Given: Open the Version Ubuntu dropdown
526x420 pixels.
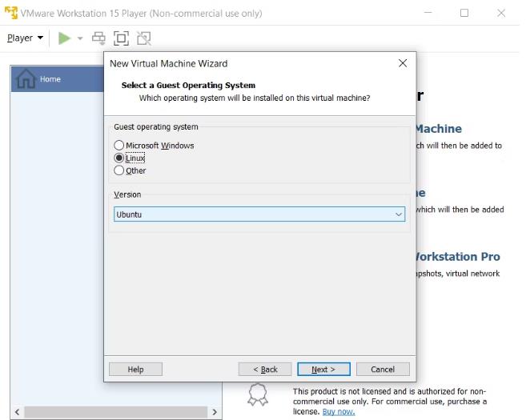Looking at the screenshot, I should 259,214.
